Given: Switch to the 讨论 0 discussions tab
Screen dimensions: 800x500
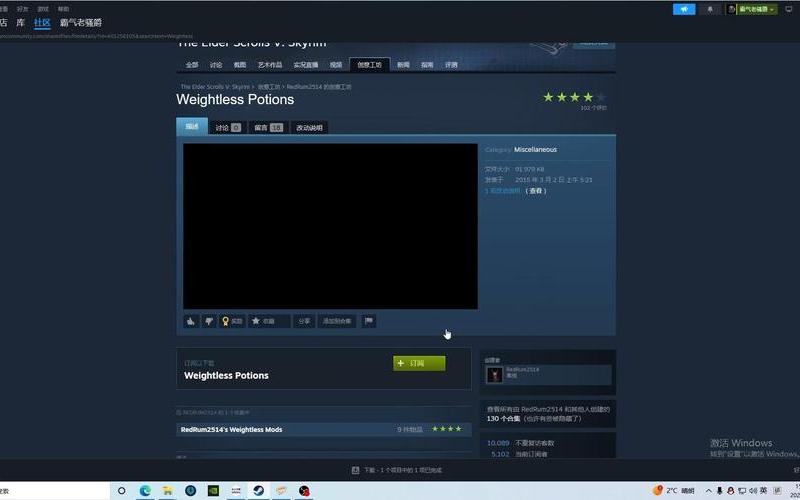Looking at the screenshot, I should point(228,128).
